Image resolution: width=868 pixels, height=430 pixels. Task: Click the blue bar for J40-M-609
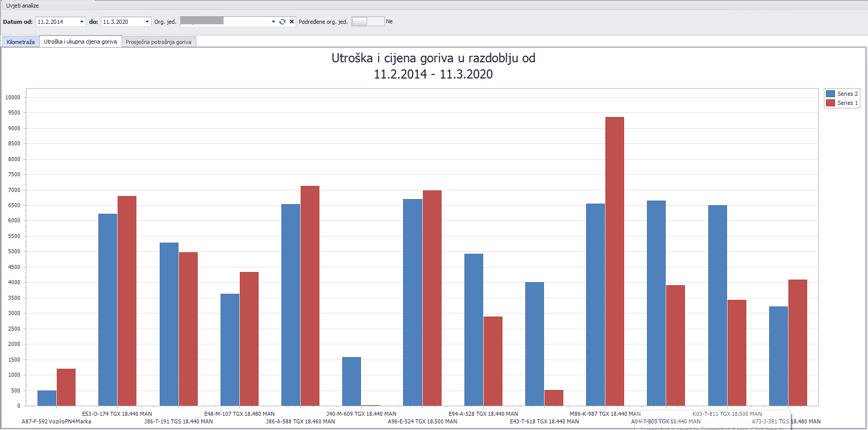(351, 381)
